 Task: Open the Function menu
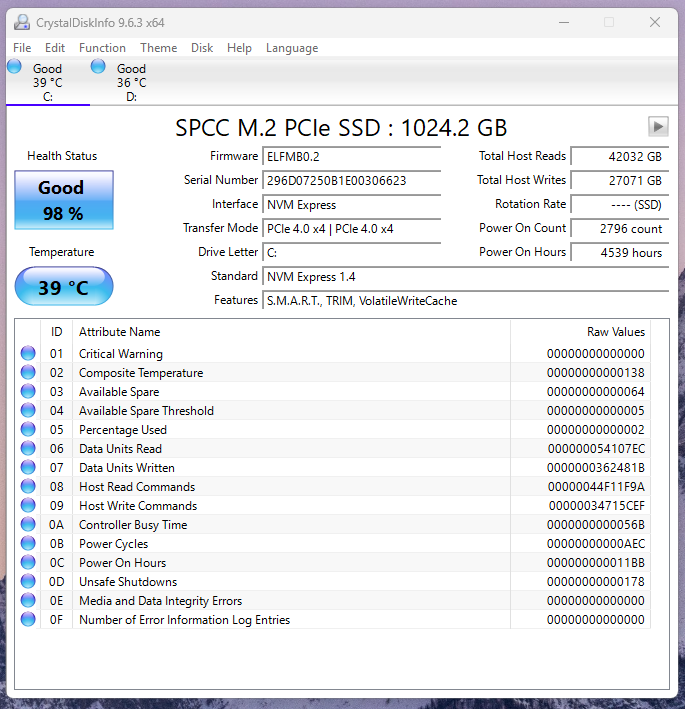pos(102,48)
